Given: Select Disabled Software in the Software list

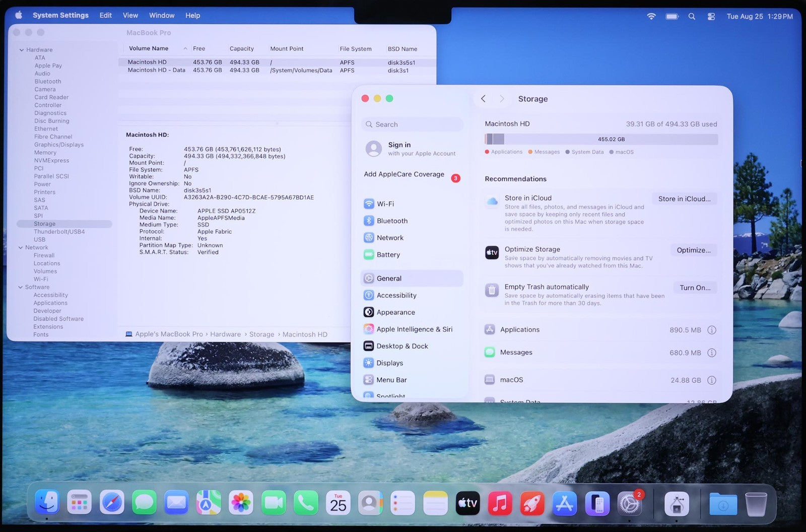Looking at the screenshot, I should pos(58,319).
